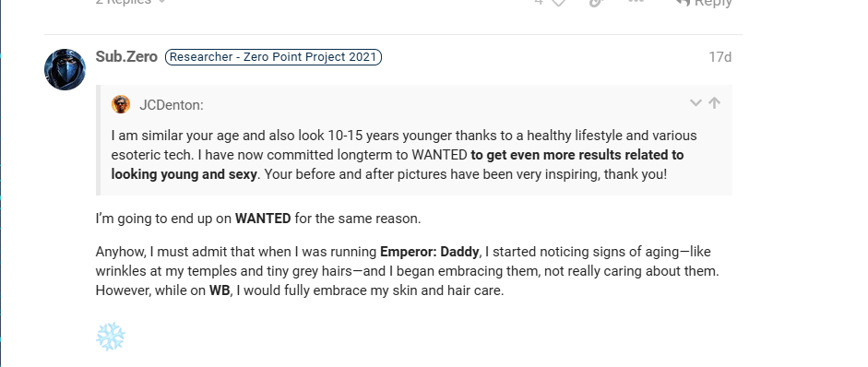Open the 17d post date link
Viewport: 868px width, 367px height.
(720, 57)
